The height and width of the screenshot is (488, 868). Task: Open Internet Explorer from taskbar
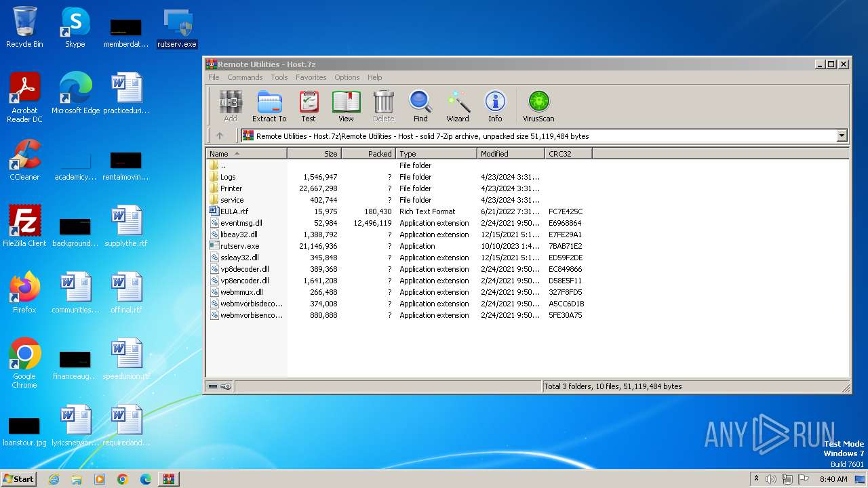[x=54, y=479]
